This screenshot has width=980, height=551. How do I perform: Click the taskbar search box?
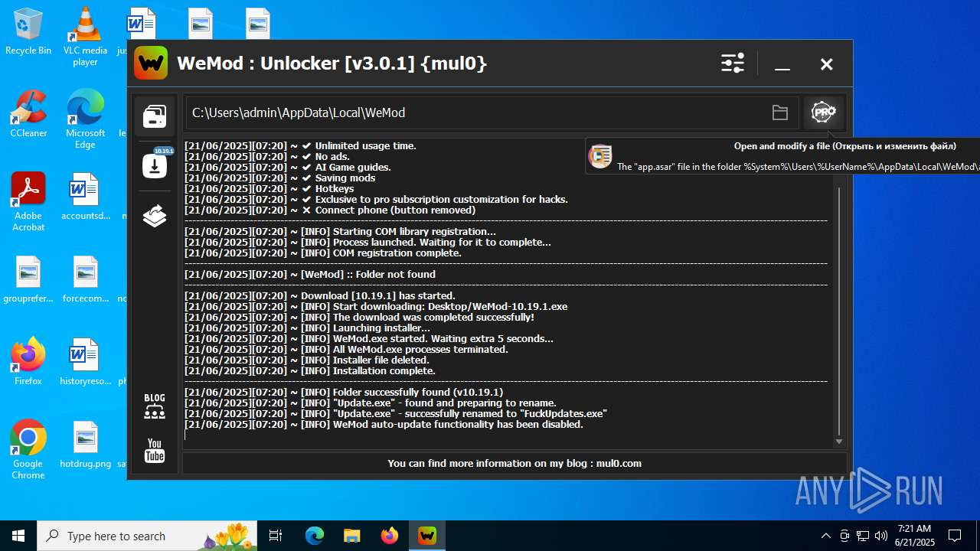pyautogui.click(x=147, y=536)
